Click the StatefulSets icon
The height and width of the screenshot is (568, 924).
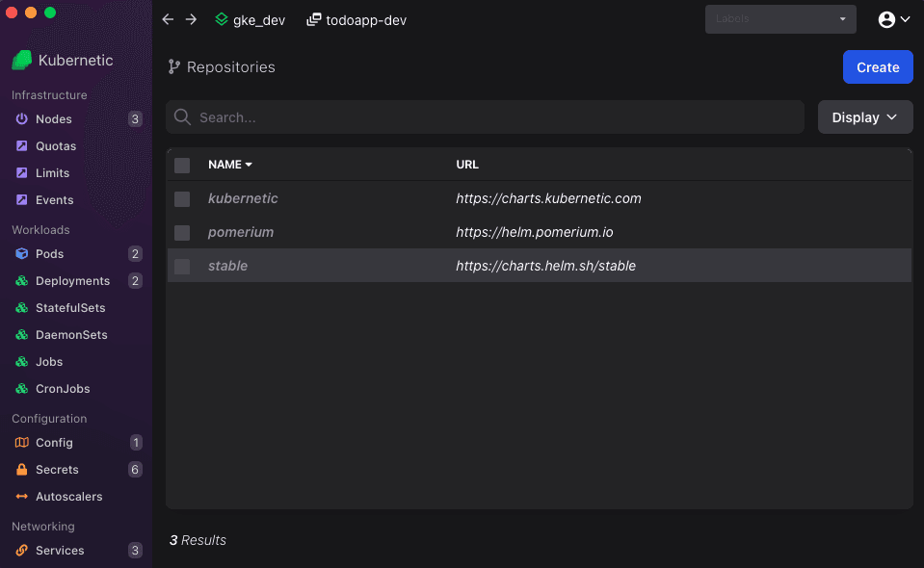point(22,308)
